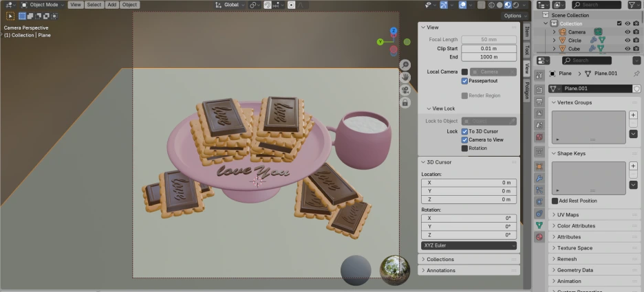Click the pan view hand icon

[405, 78]
